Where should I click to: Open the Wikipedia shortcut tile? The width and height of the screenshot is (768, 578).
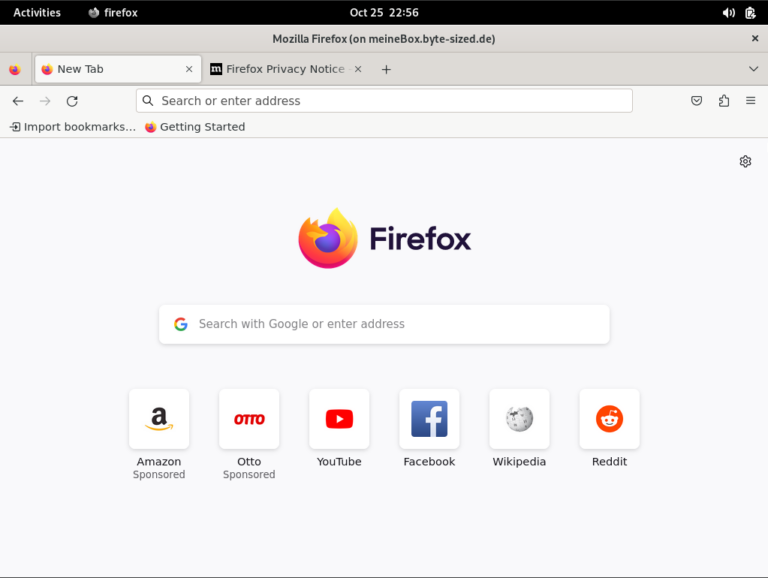point(519,419)
